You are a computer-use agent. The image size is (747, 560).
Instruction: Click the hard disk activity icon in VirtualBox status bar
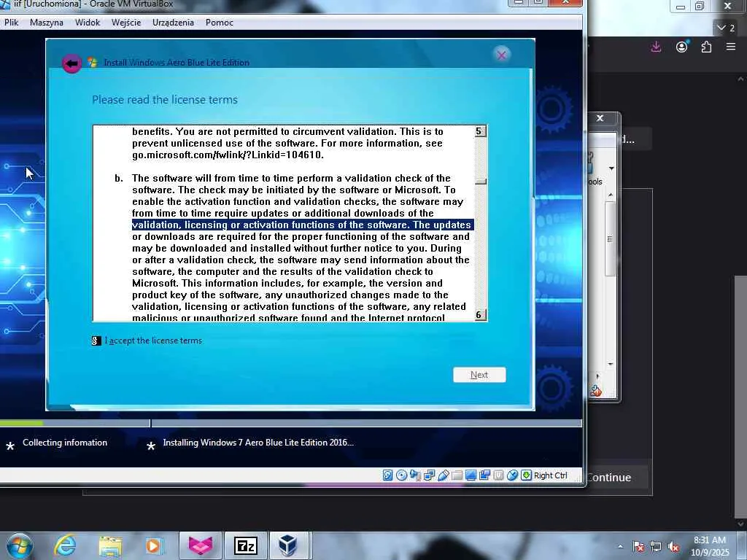(x=388, y=475)
